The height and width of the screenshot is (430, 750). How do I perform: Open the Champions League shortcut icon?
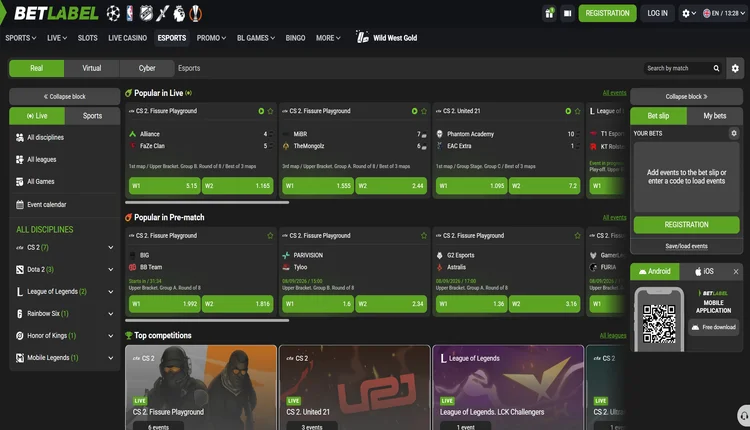tap(113, 13)
